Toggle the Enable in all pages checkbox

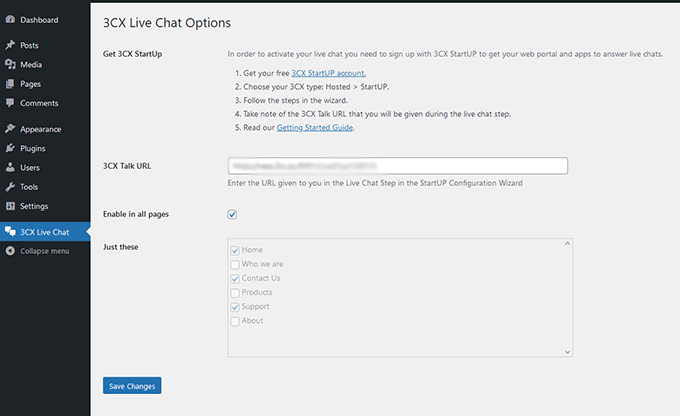coord(232,214)
